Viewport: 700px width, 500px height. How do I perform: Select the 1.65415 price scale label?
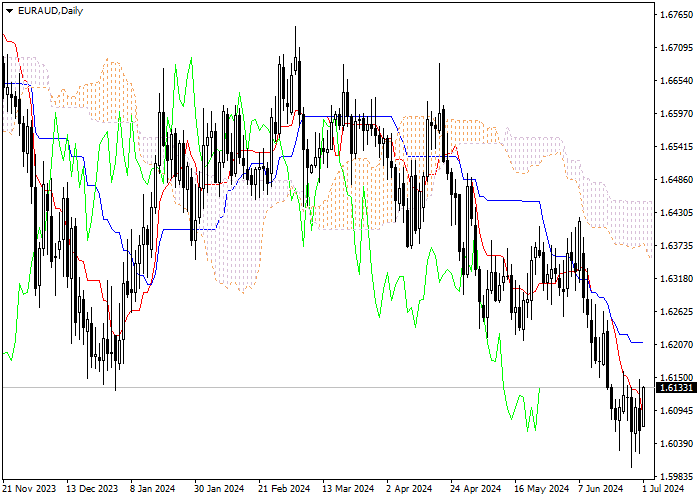point(676,146)
